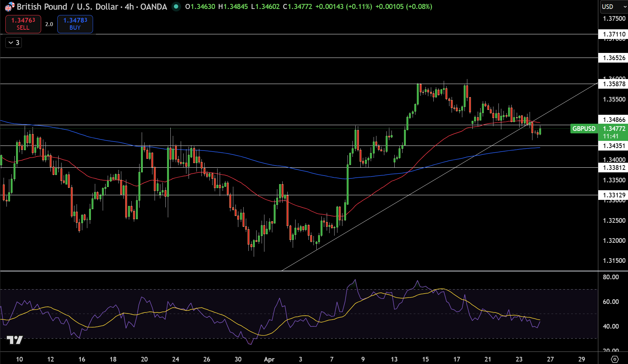The height and width of the screenshot is (364, 628).
Task: Click the 1.37500 price scale value
Action: (614, 19)
